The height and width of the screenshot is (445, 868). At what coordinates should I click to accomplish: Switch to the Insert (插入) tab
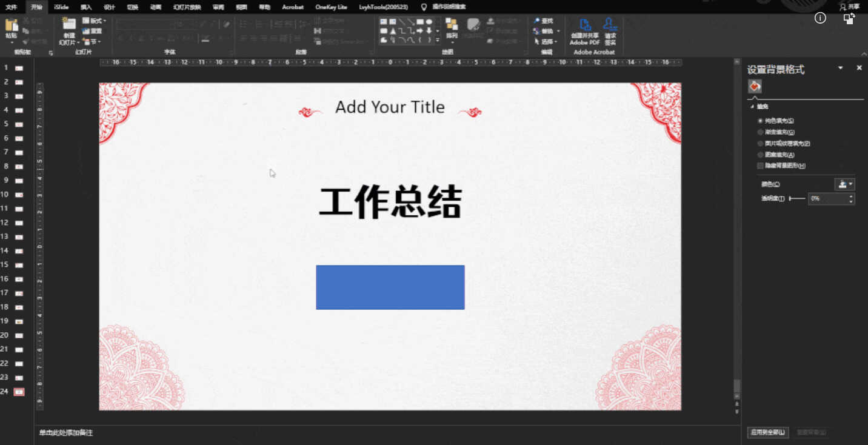coord(86,7)
